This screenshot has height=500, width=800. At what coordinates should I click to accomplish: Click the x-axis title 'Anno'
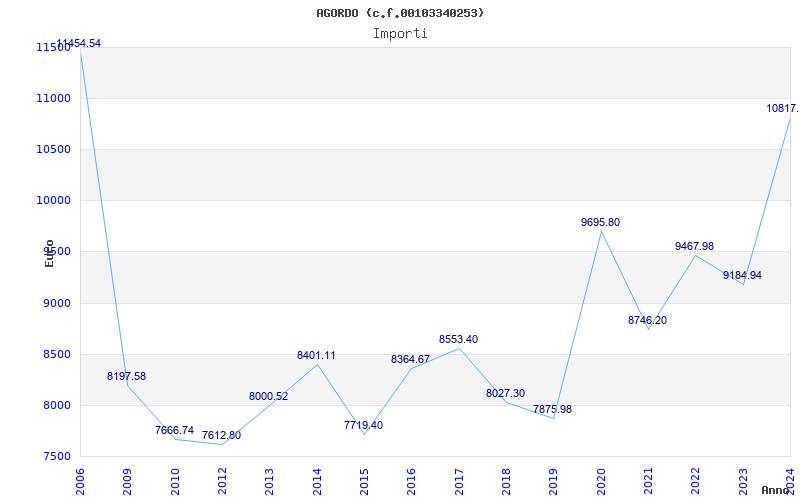coord(774,490)
